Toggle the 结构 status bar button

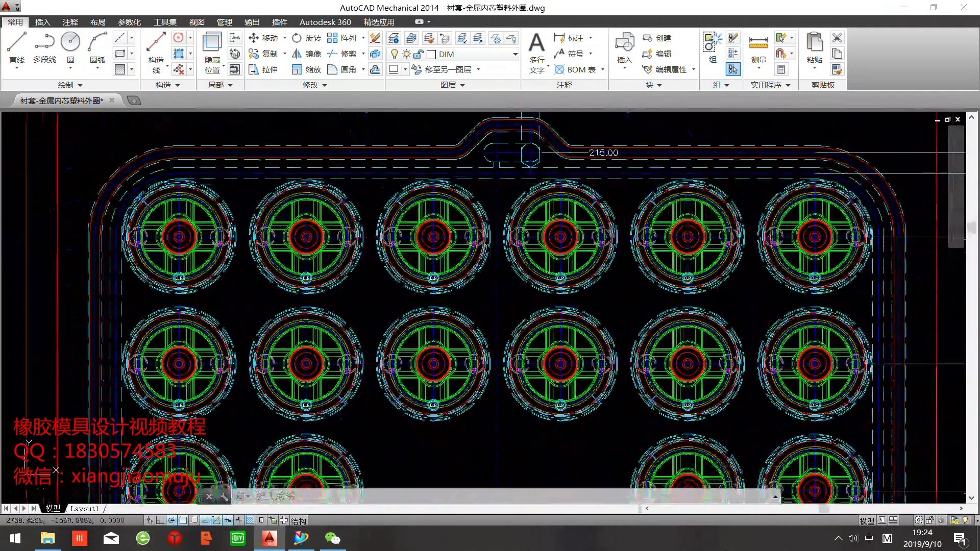tap(299, 521)
